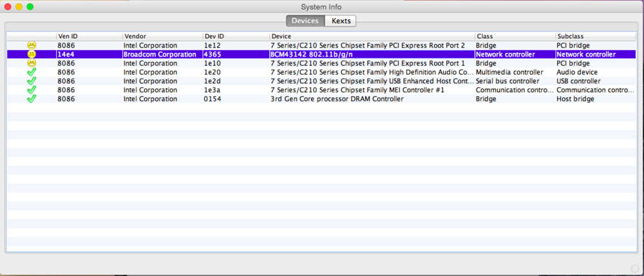Image resolution: width=644 pixels, height=276 pixels.
Task: Click the green checkmark for High Definition Audio
Action: [x=32, y=73]
